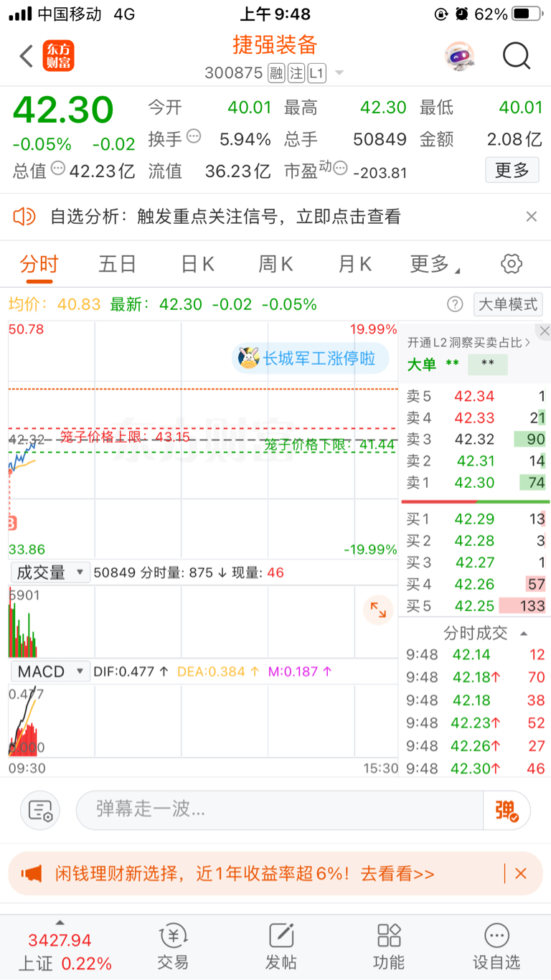
Task: Tap the battery icon in status bar
Action: 527,14
